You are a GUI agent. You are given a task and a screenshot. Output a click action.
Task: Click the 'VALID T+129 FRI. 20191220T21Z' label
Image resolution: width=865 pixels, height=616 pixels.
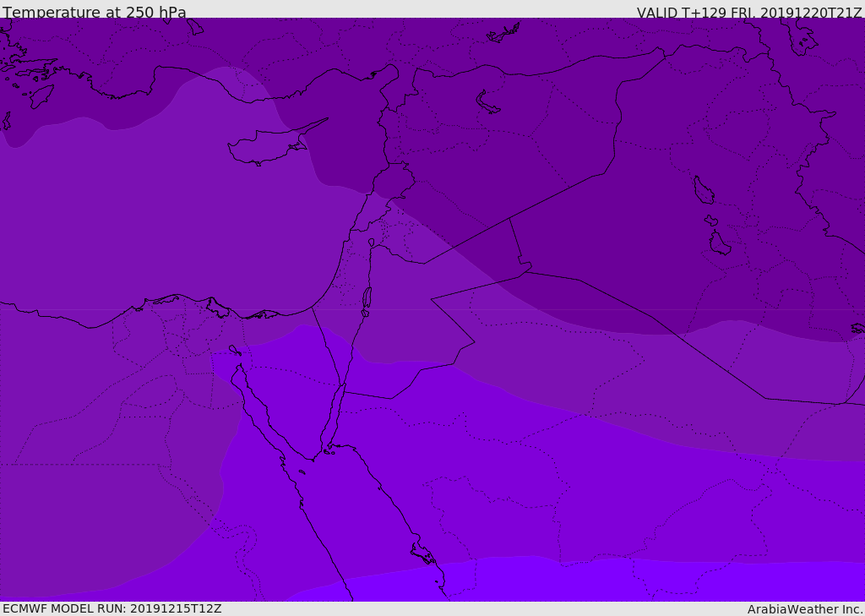click(x=748, y=13)
